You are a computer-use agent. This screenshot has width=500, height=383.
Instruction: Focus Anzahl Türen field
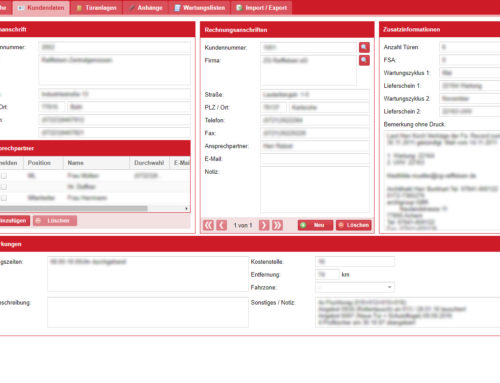pyautogui.click(x=470, y=47)
